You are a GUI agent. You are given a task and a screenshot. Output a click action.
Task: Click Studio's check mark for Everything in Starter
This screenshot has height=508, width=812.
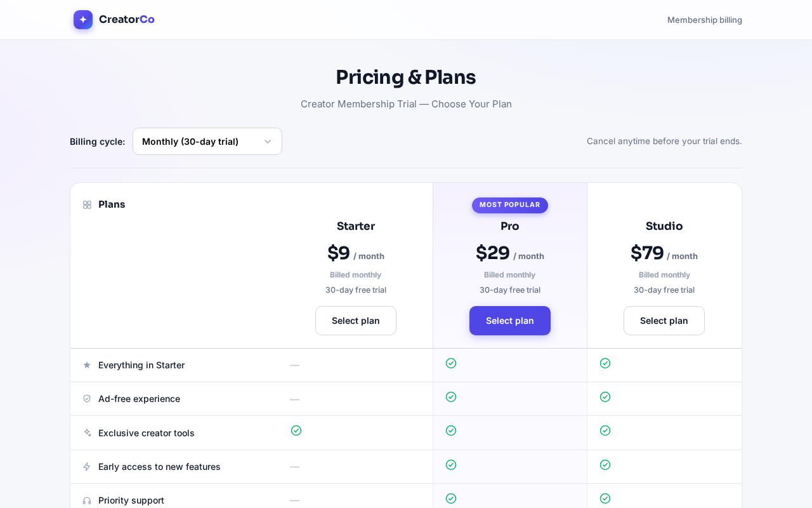(605, 363)
